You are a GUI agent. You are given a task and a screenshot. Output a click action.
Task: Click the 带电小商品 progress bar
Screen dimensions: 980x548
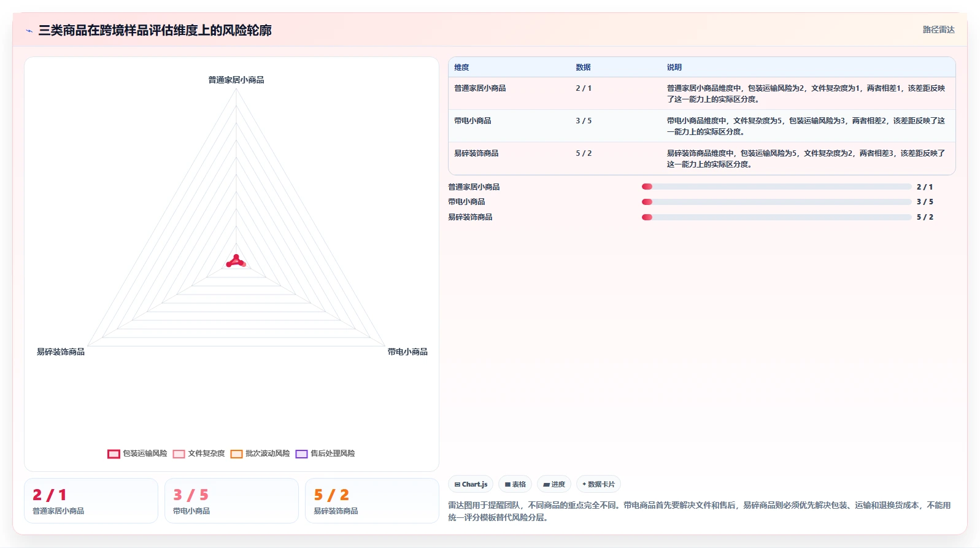point(776,202)
